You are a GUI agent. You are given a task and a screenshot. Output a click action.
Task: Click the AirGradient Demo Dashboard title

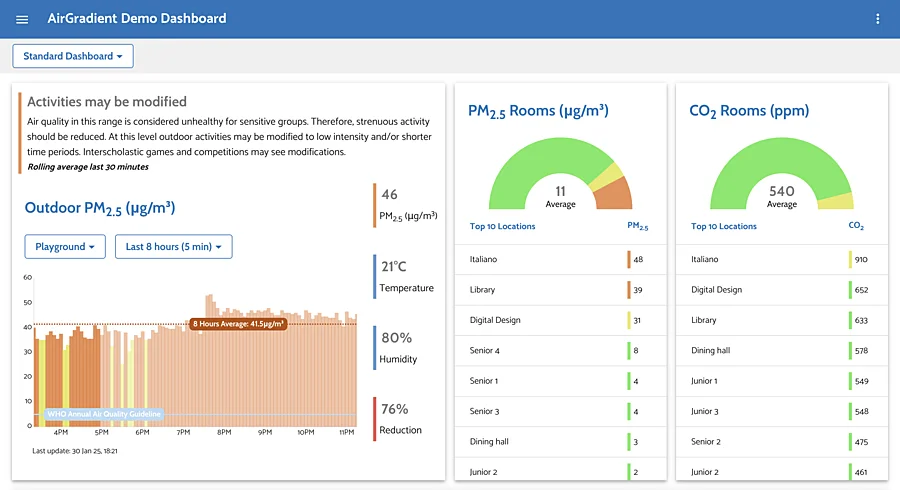click(x=137, y=18)
